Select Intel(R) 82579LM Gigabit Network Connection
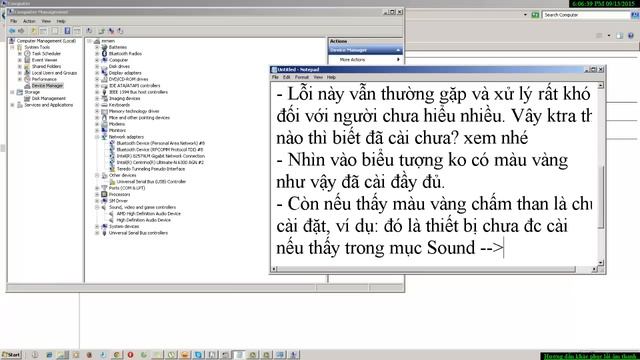The height and width of the screenshot is (360, 640). (160, 156)
